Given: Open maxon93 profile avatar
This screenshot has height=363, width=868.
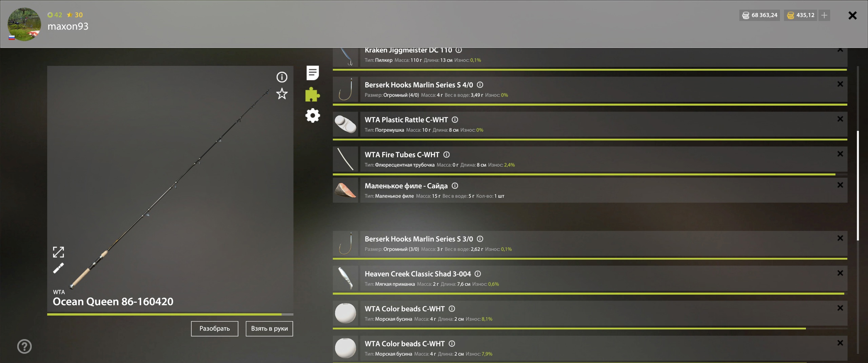Looking at the screenshot, I should (x=24, y=24).
